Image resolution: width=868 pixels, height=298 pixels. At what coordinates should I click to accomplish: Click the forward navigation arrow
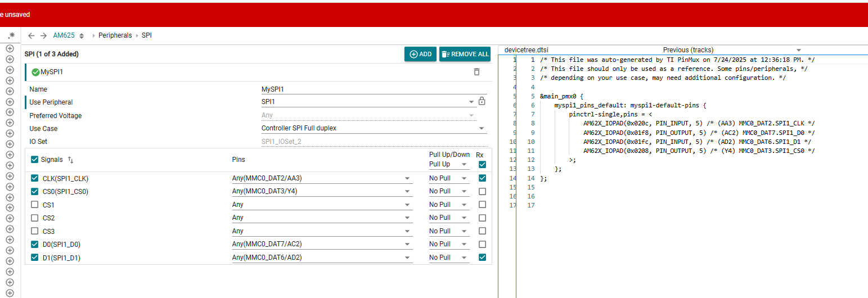click(43, 35)
